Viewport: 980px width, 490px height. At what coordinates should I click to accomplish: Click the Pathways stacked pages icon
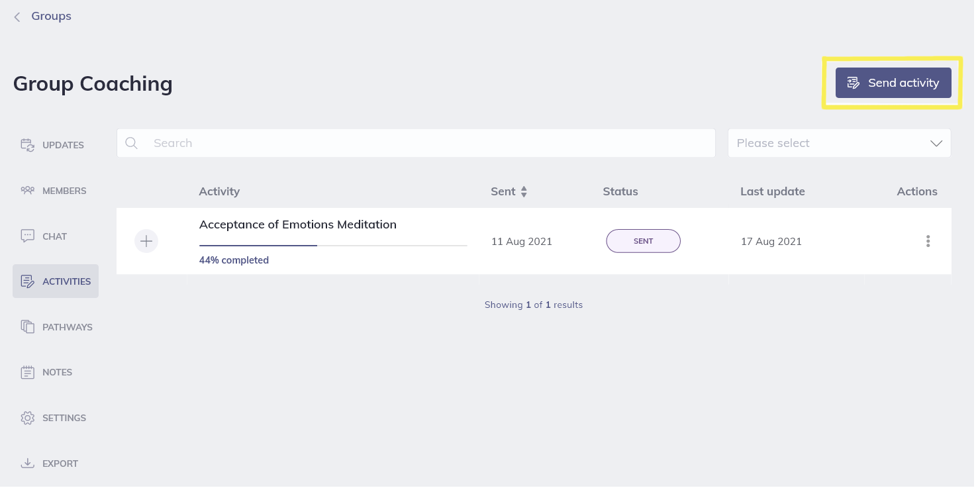click(27, 327)
